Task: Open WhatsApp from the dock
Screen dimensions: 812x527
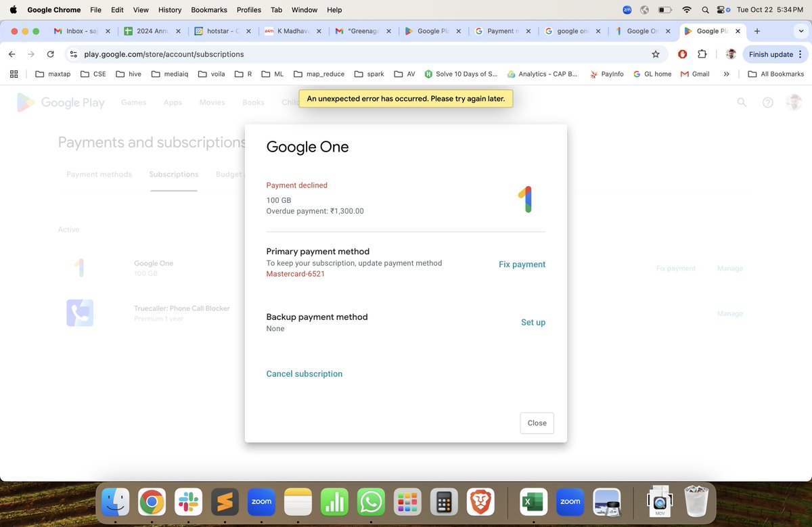Action: [371, 502]
